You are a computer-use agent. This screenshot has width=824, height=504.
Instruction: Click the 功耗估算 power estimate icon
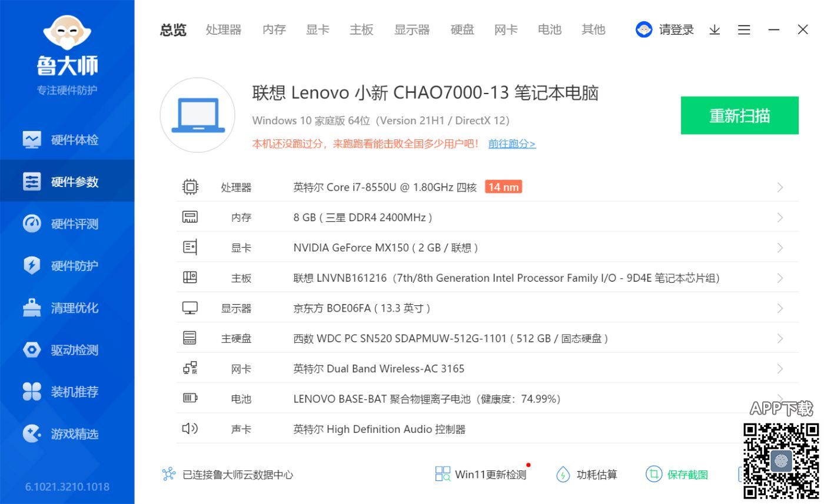563,475
